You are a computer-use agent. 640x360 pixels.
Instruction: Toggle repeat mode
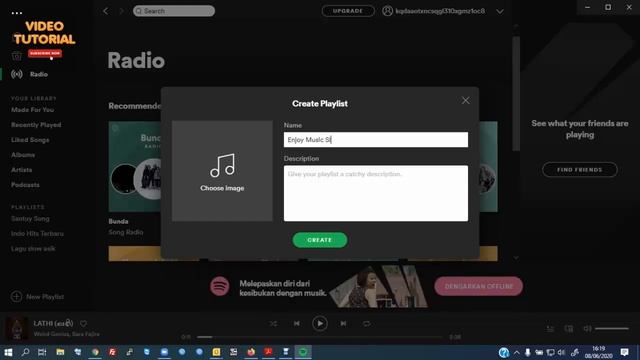click(367, 324)
